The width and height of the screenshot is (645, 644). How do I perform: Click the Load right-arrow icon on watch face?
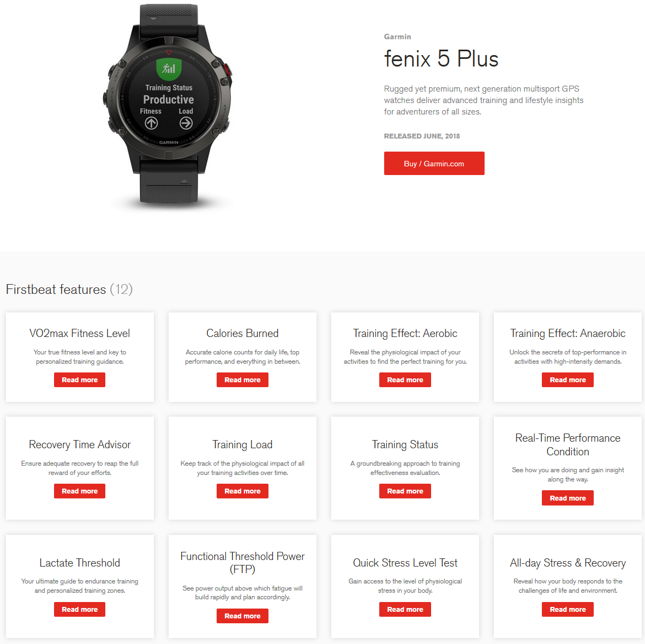(186, 123)
